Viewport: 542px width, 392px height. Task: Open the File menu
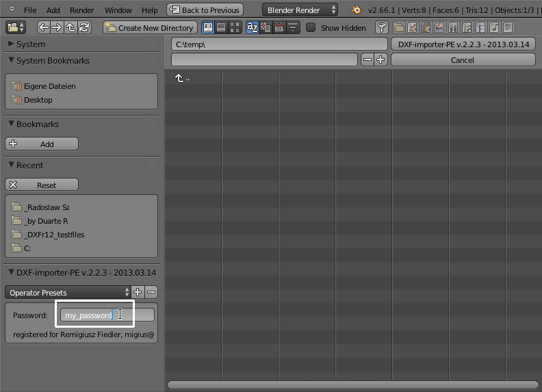pyautogui.click(x=30, y=10)
